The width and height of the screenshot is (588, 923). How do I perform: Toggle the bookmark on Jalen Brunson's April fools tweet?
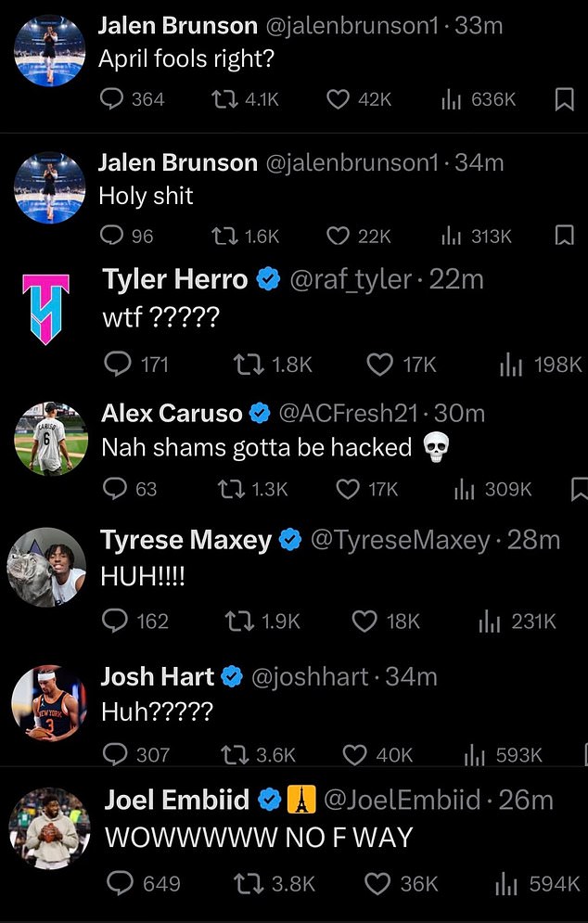click(x=565, y=99)
